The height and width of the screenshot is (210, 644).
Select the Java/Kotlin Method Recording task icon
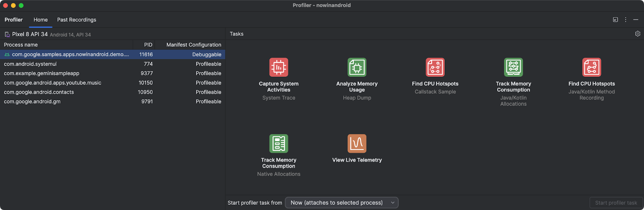click(591, 68)
